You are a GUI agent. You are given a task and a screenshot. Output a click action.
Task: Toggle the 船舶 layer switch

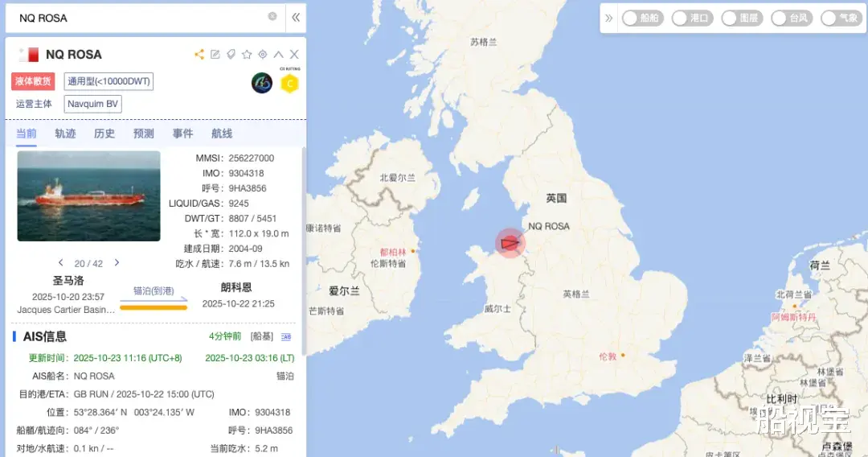642,19
